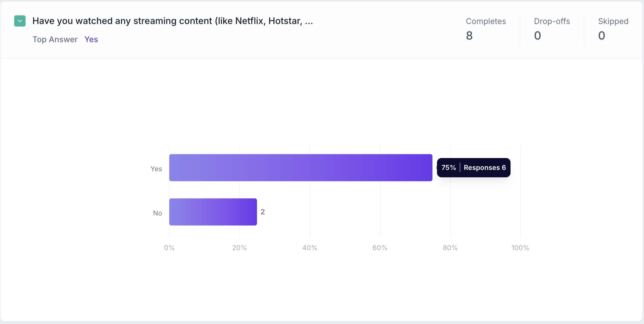Click the purple 'Yes' top answer

click(x=91, y=39)
